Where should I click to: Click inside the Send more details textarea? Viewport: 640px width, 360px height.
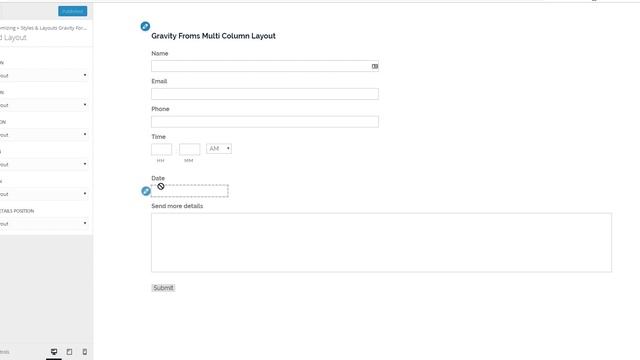[x=381, y=242]
